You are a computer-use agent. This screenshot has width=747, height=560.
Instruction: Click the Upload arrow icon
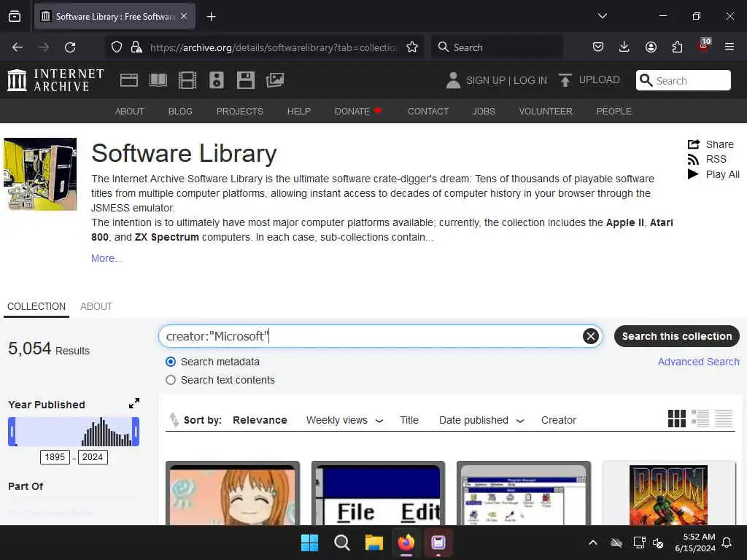pos(565,80)
